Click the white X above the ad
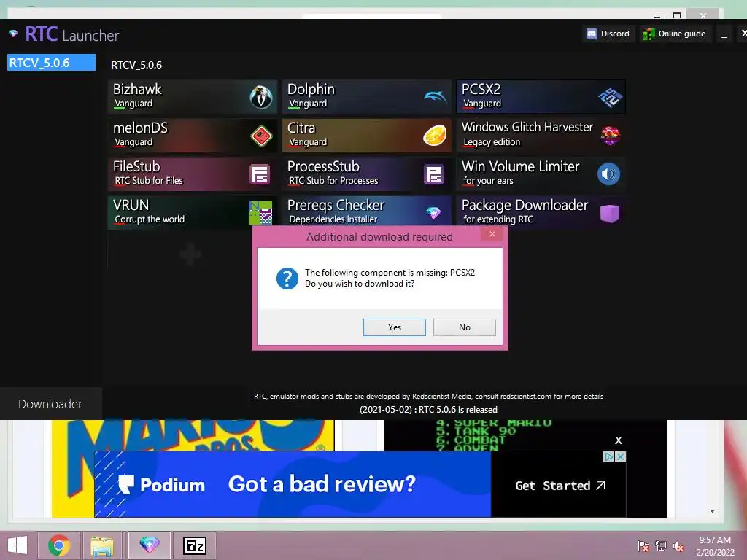Image resolution: width=747 pixels, height=560 pixels. point(619,440)
